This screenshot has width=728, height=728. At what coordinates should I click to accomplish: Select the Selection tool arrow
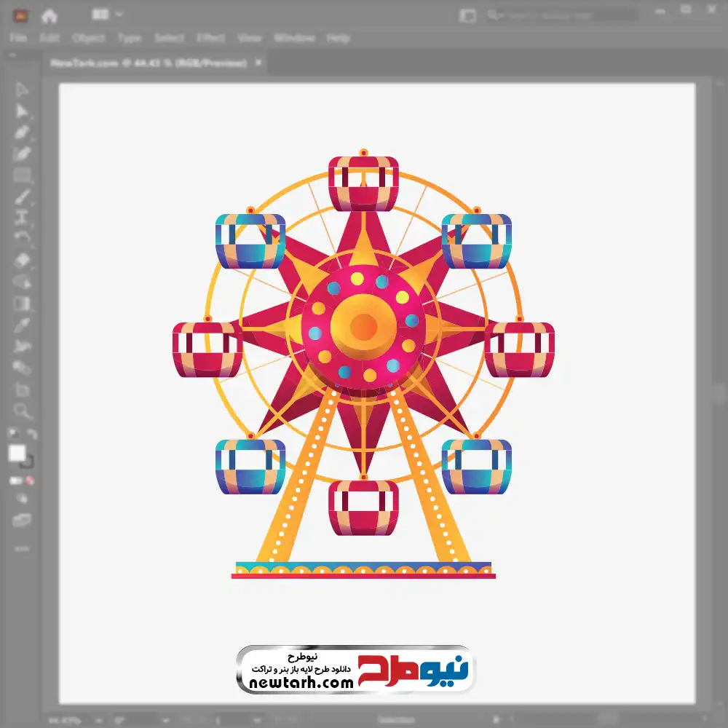(x=22, y=90)
